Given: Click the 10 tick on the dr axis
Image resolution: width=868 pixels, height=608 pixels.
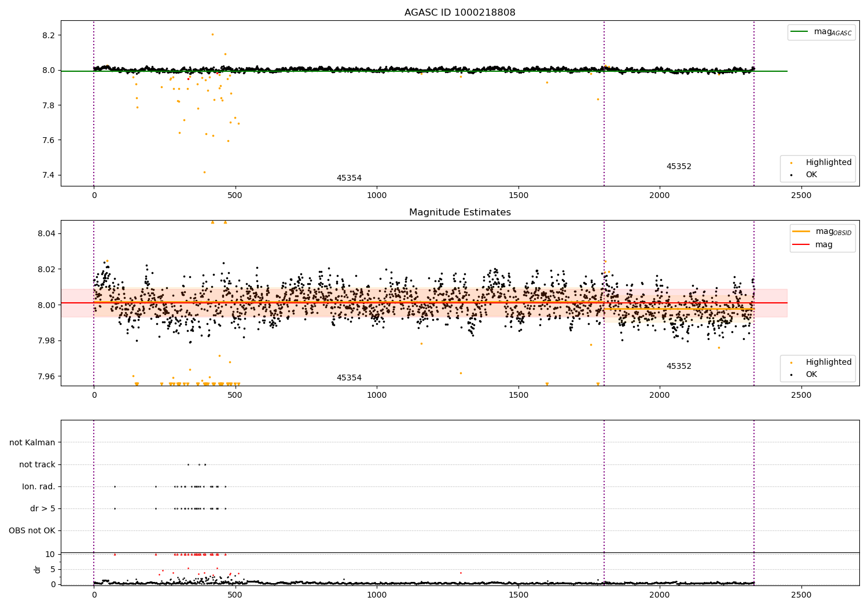Looking at the screenshot, I should pos(50,555).
